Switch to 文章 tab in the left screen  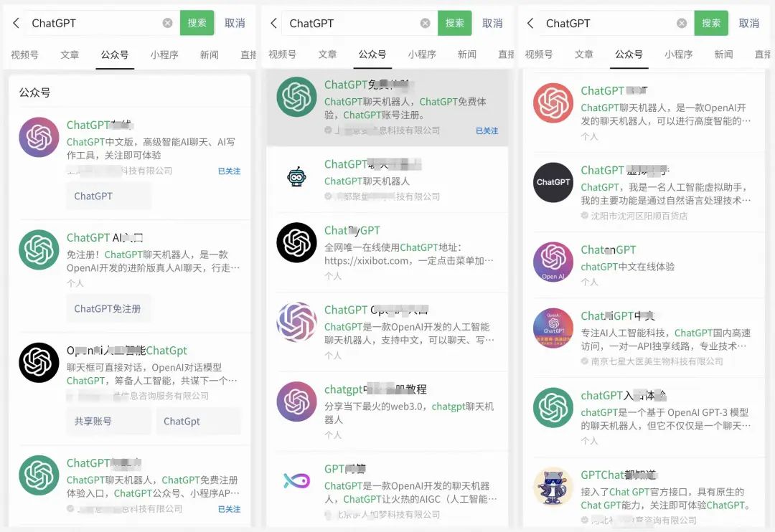tap(70, 54)
